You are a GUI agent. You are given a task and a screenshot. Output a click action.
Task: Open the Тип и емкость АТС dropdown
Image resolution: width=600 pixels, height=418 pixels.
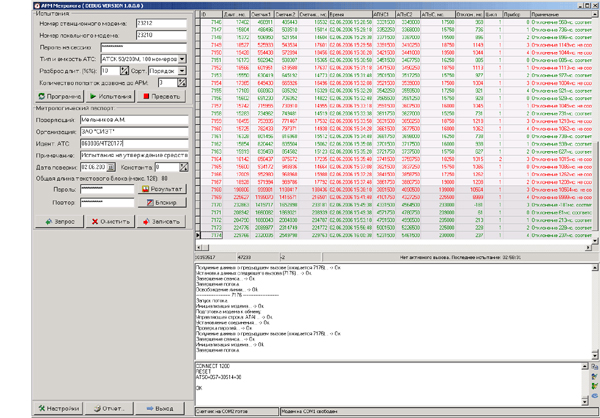click(x=182, y=59)
